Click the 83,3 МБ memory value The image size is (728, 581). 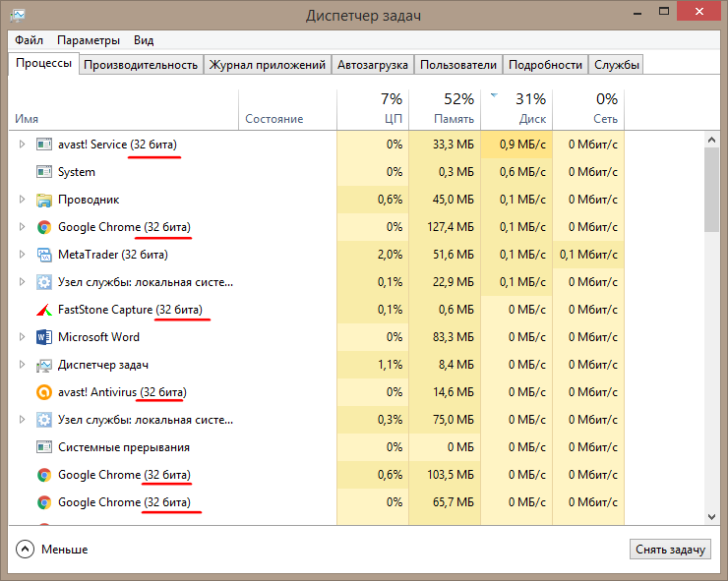454,337
